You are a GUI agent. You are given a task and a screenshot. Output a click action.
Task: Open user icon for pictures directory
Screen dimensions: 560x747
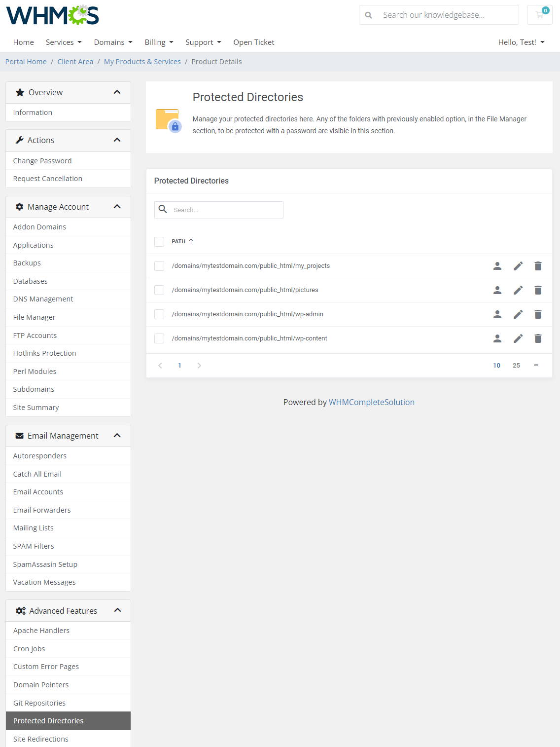click(497, 290)
